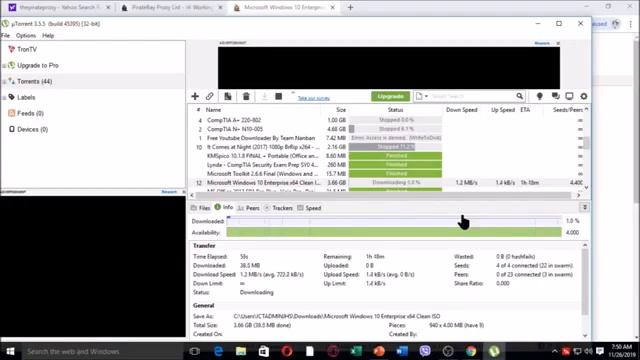Image resolution: width=640 pixels, height=360 pixels.
Task: Switch to the Info tab
Action: 224,207
